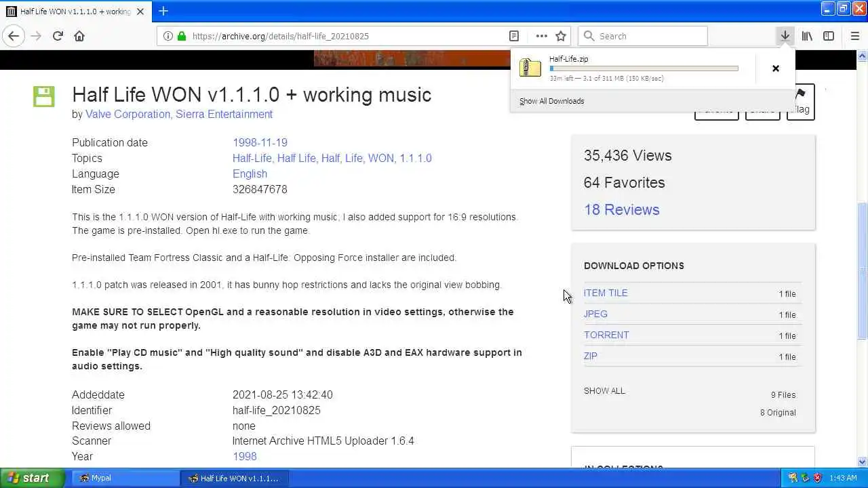Download the ITEM TILE option
Image resolution: width=868 pixels, height=488 pixels.
[x=606, y=293]
